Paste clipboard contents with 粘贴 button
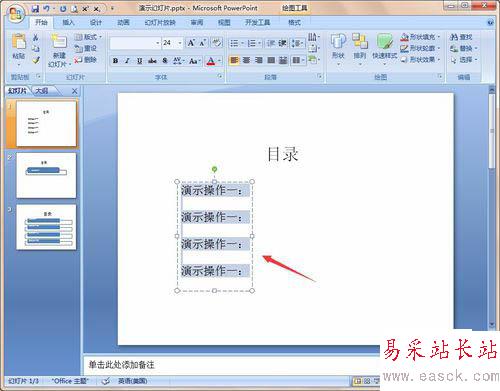Screen dimensions: 500x391 [19, 49]
